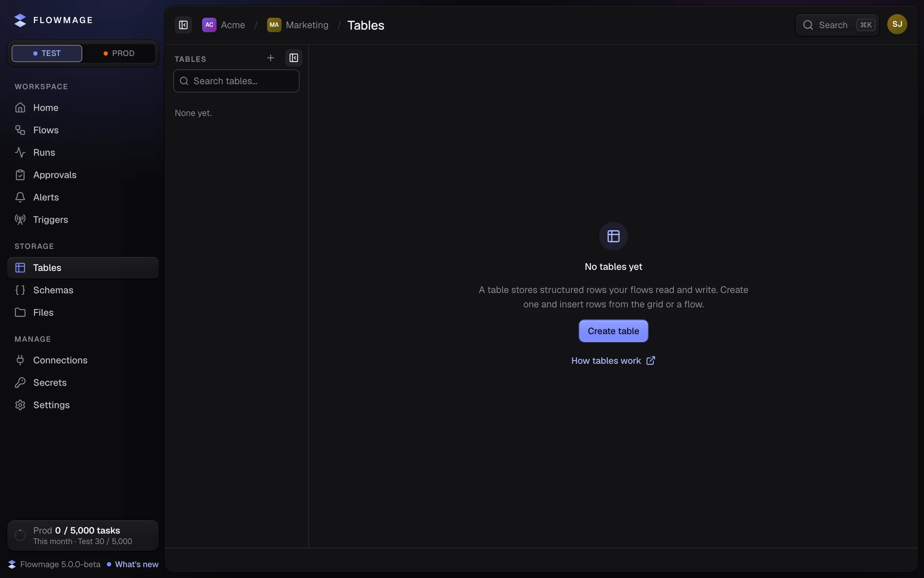Click the Tables breadcrumb title
The height and width of the screenshot is (578, 924).
coord(366,25)
